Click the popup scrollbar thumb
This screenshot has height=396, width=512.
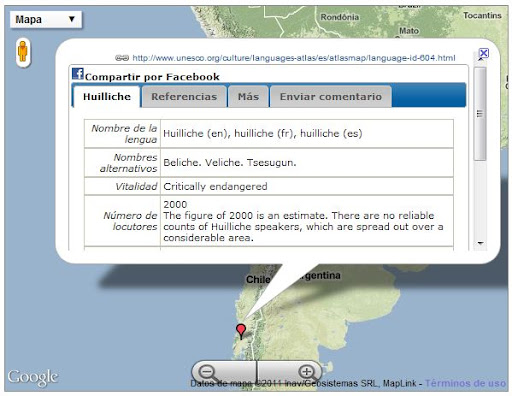point(480,114)
